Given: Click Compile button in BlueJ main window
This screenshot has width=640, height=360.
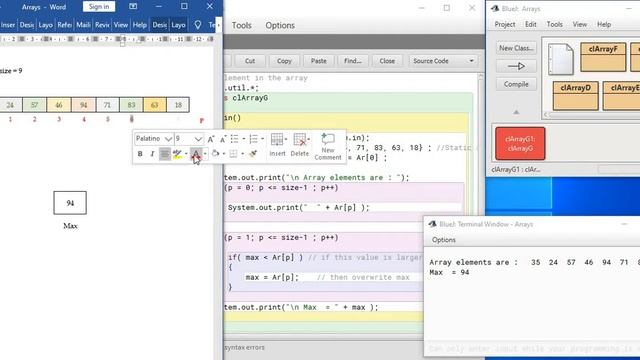Looking at the screenshot, I should pos(516,84).
